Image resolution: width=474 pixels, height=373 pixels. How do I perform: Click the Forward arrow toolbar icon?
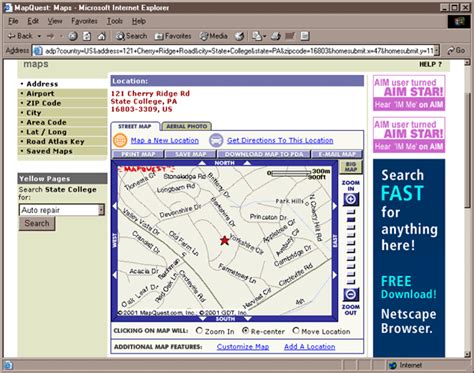tap(50, 36)
